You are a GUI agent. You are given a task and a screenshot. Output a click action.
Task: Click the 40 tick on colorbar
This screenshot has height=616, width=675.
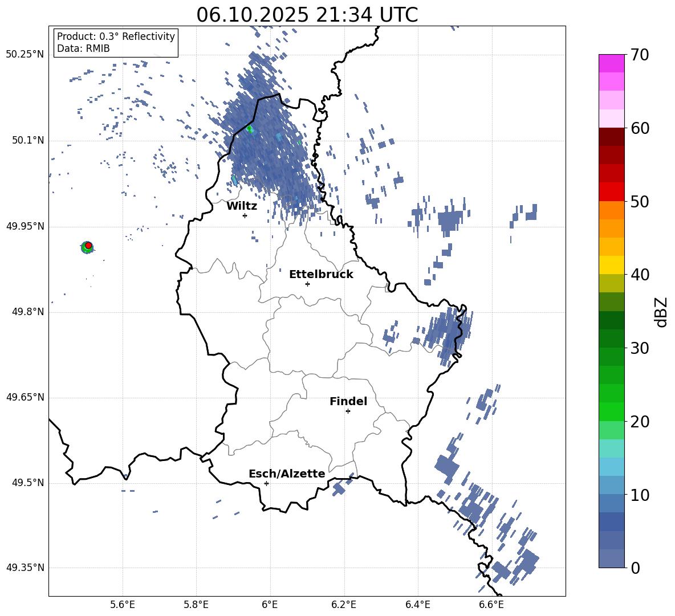[x=640, y=275]
